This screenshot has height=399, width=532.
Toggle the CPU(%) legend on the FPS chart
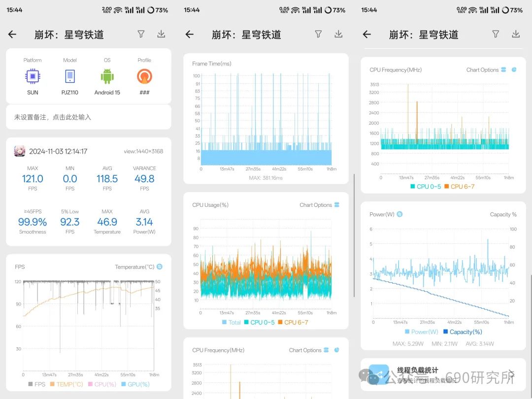[x=102, y=384]
